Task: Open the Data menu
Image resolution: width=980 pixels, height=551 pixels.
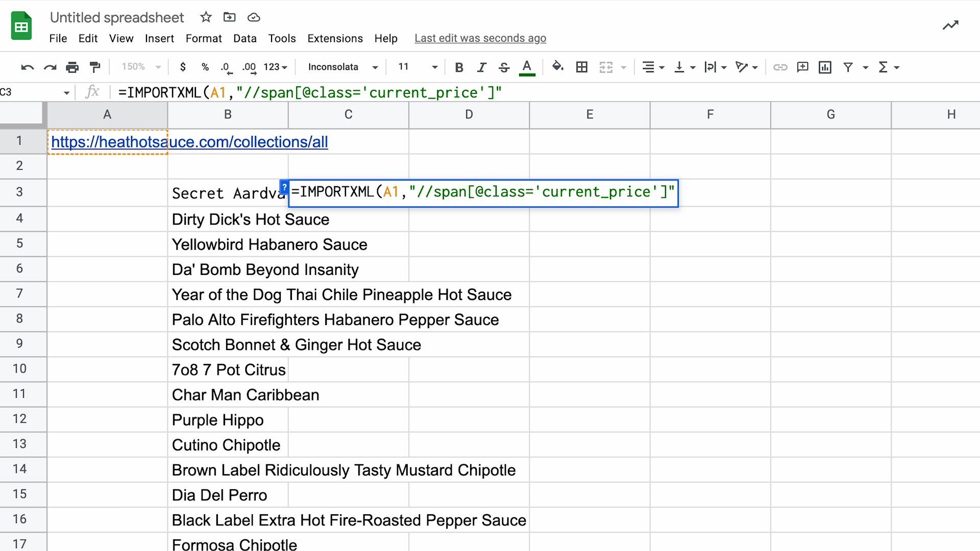Action: pos(245,38)
